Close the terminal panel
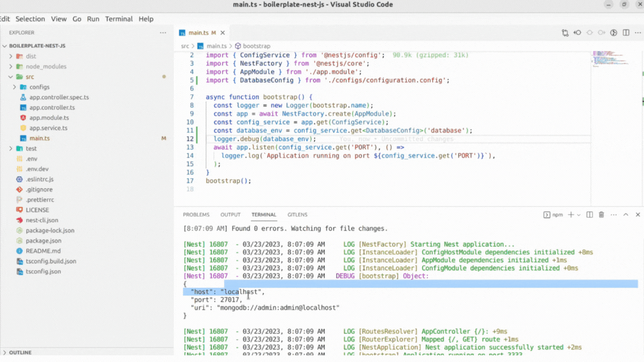Screen dimensions: 644x362 click(638, 215)
